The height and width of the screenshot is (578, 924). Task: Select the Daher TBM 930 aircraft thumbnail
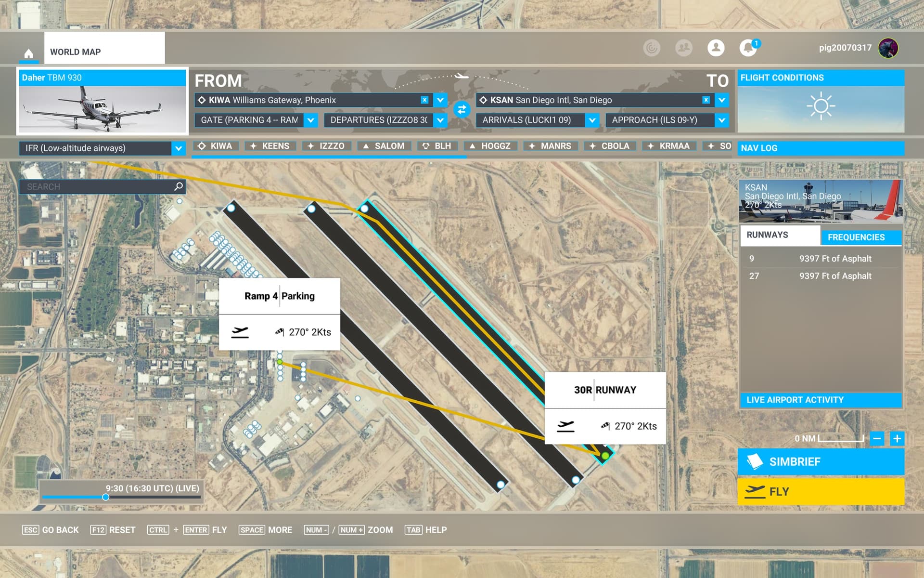103,108
